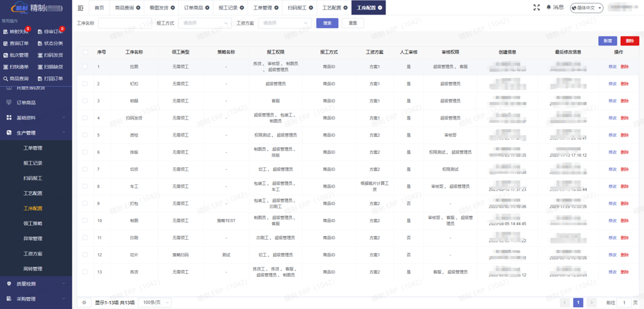The image size is (644, 309).
Task: Open the 扫码发货 quick shortcut in sidebar
Action: (50, 55)
